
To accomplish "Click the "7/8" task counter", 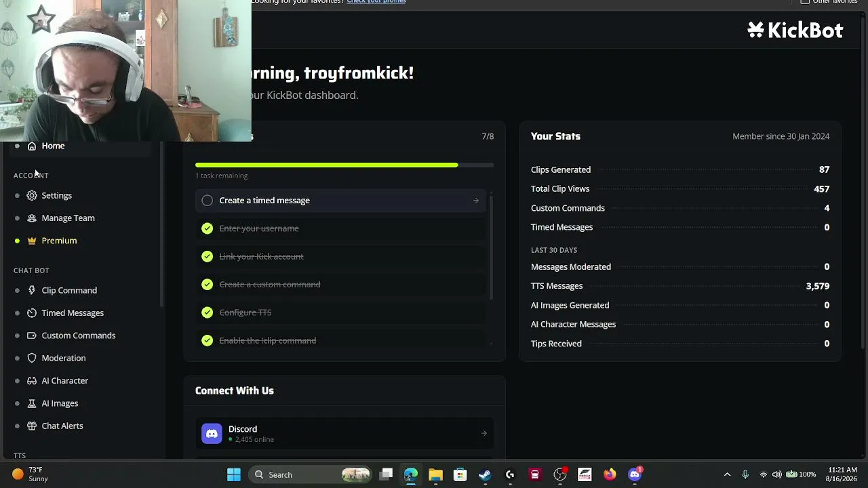I will pos(488,136).
